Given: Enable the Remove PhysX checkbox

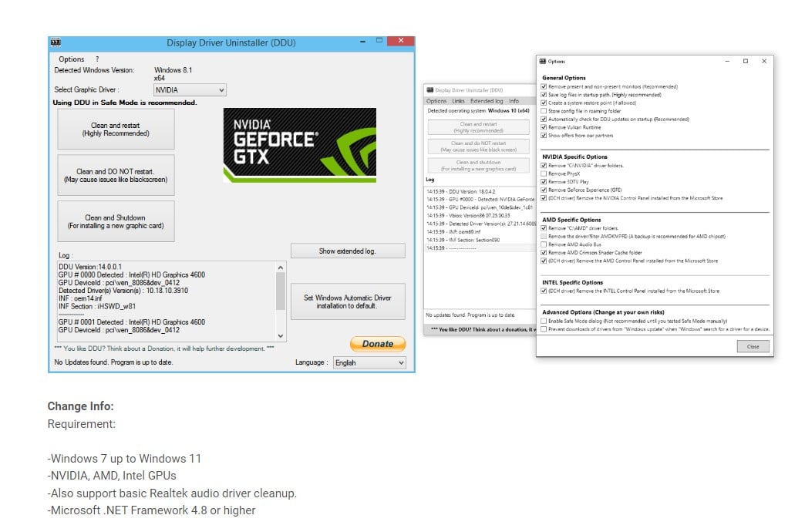Looking at the screenshot, I should point(544,173).
